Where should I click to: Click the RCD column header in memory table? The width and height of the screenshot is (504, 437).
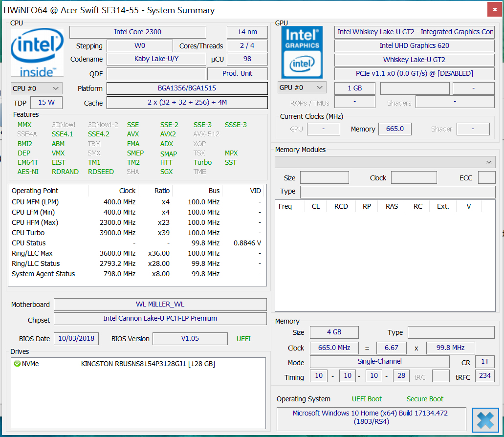tap(341, 206)
